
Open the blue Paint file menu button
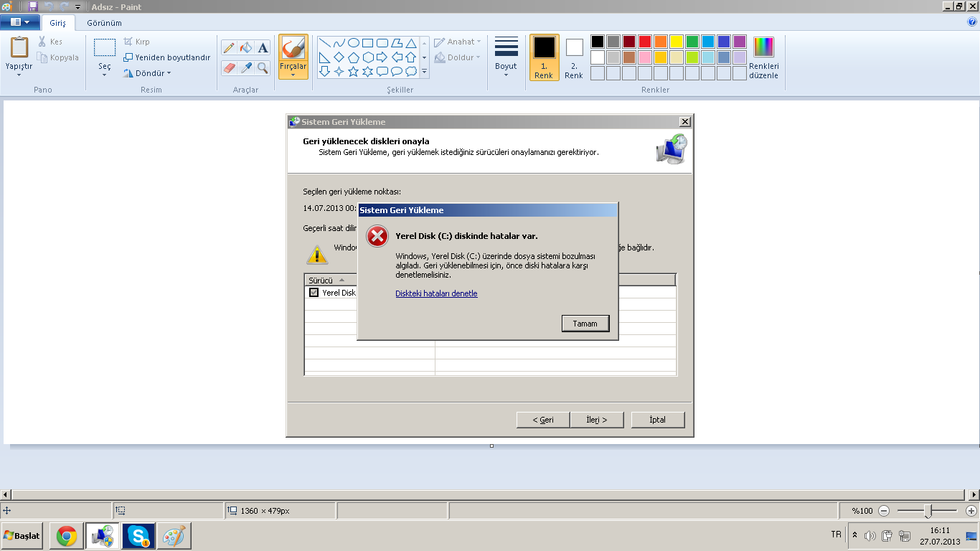19,22
